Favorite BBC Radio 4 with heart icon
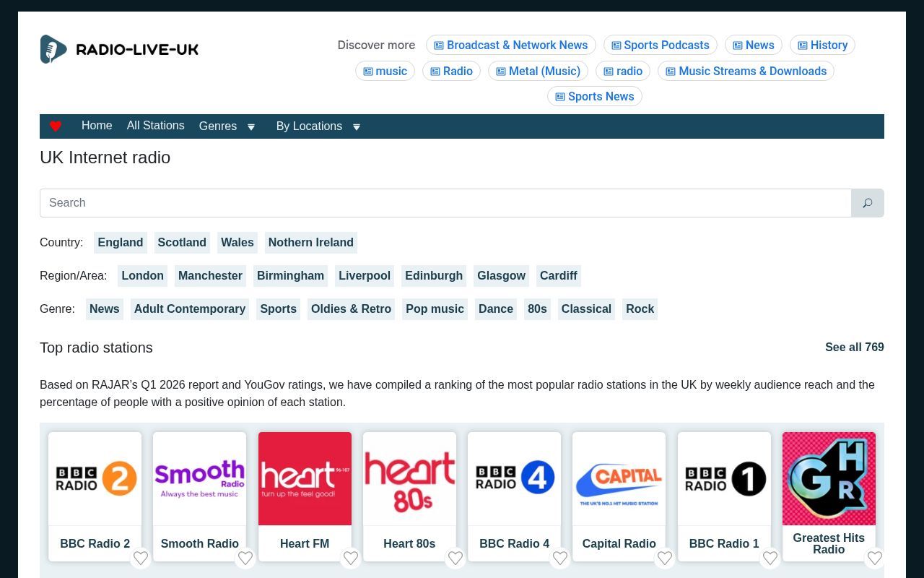 click(560, 558)
